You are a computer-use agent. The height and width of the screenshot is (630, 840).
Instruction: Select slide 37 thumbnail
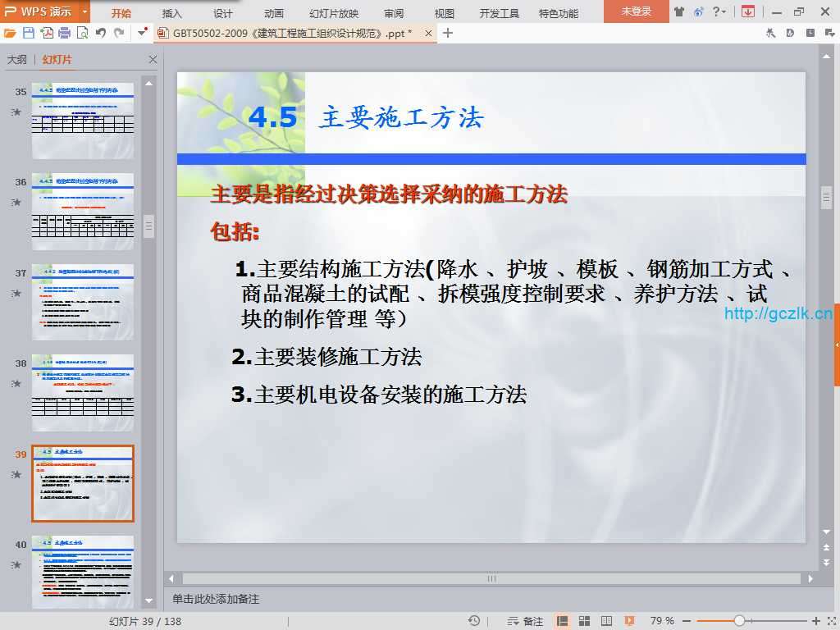pos(82,302)
